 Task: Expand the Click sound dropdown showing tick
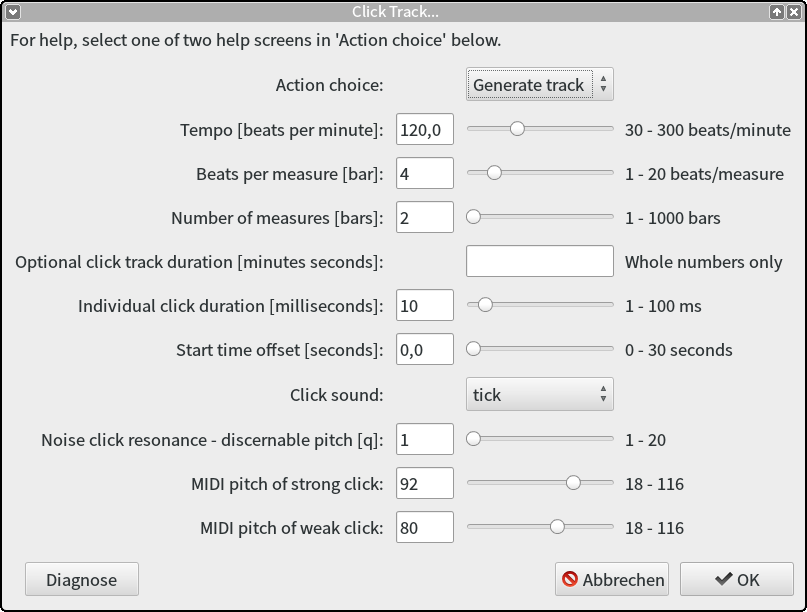[x=539, y=395]
